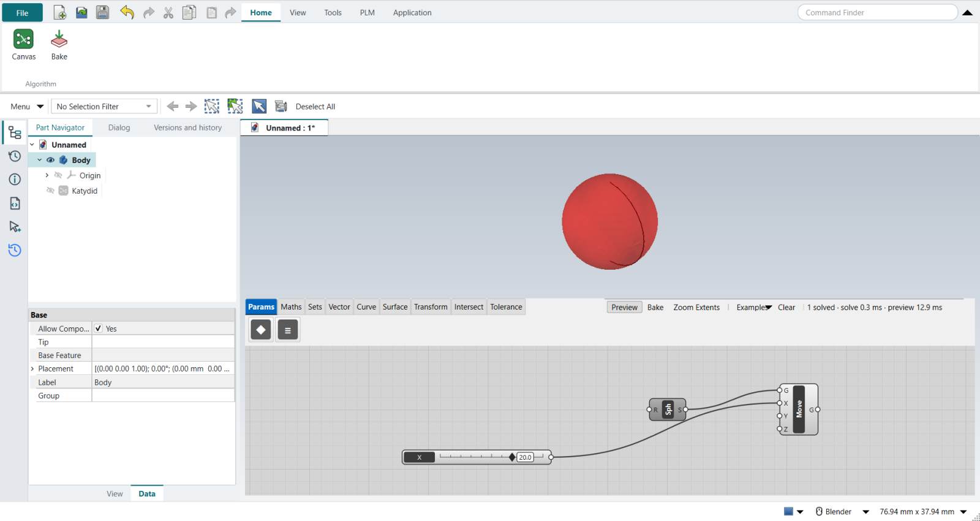Click the list parameter component button

[288, 330]
